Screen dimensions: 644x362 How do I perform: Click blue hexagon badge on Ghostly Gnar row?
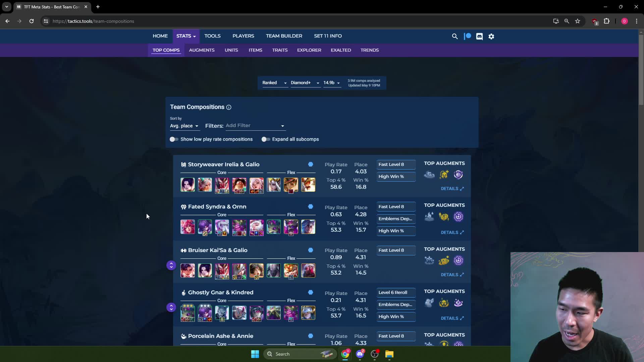(x=311, y=292)
